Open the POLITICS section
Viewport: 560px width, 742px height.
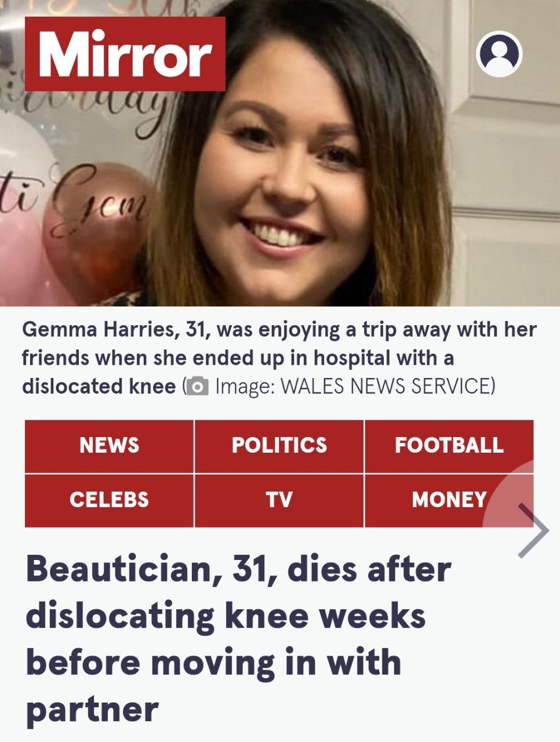(x=279, y=446)
